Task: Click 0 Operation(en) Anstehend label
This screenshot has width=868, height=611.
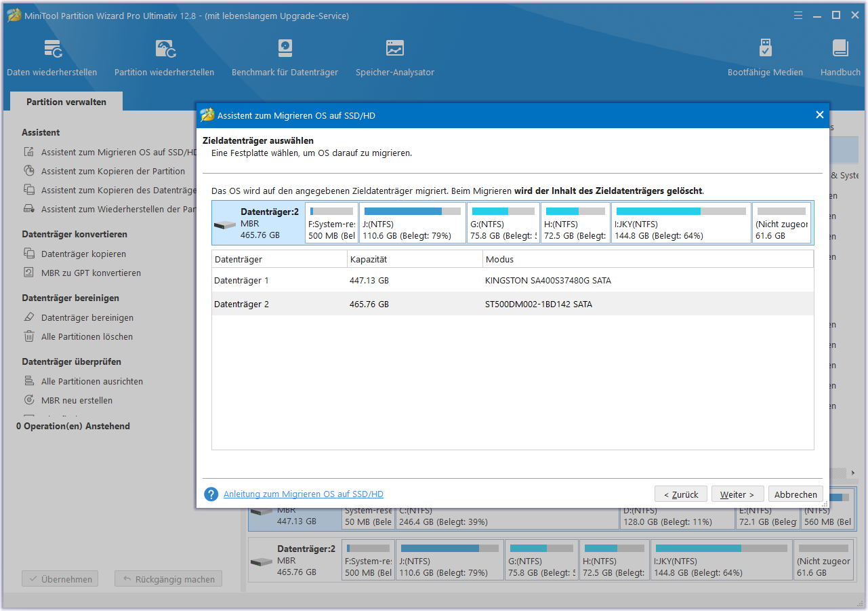Action: click(73, 427)
